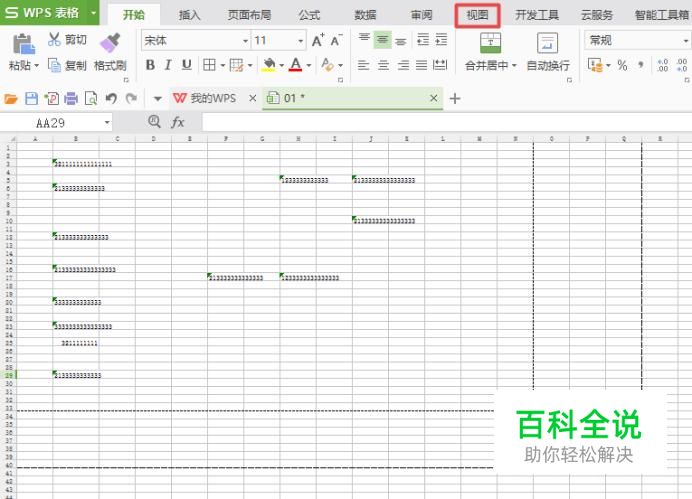
Task: Apply cell borders icon
Action: [209, 65]
